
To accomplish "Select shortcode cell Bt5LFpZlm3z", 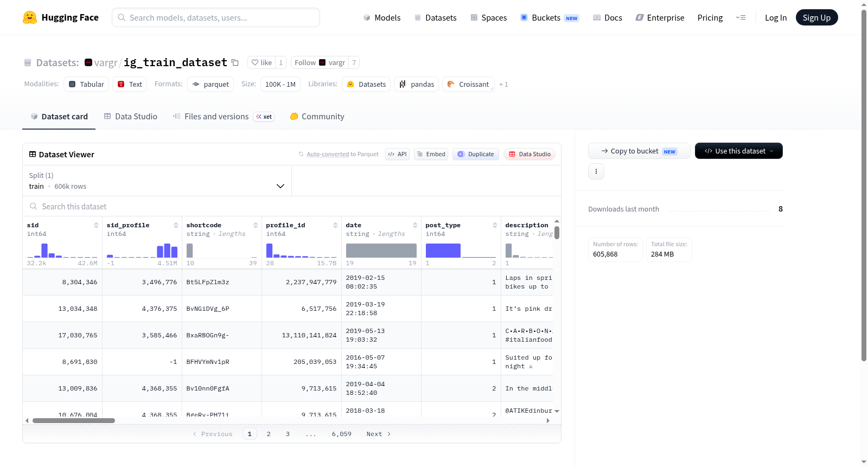I will tap(222, 282).
